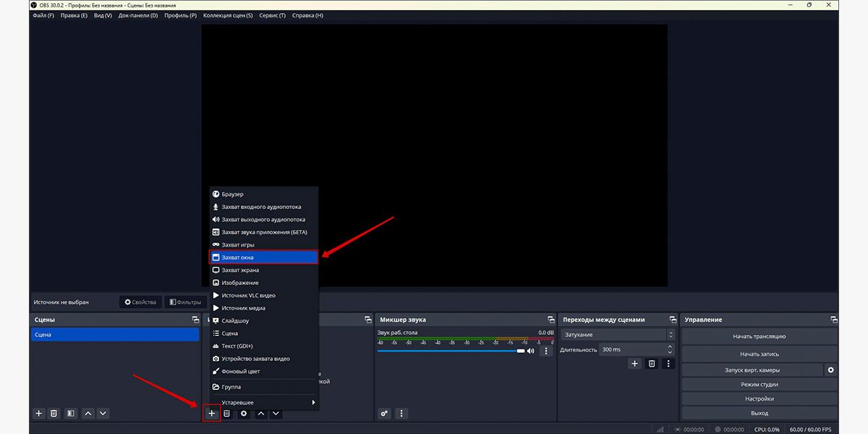Open the Док-панели (D) menu

tap(137, 15)
